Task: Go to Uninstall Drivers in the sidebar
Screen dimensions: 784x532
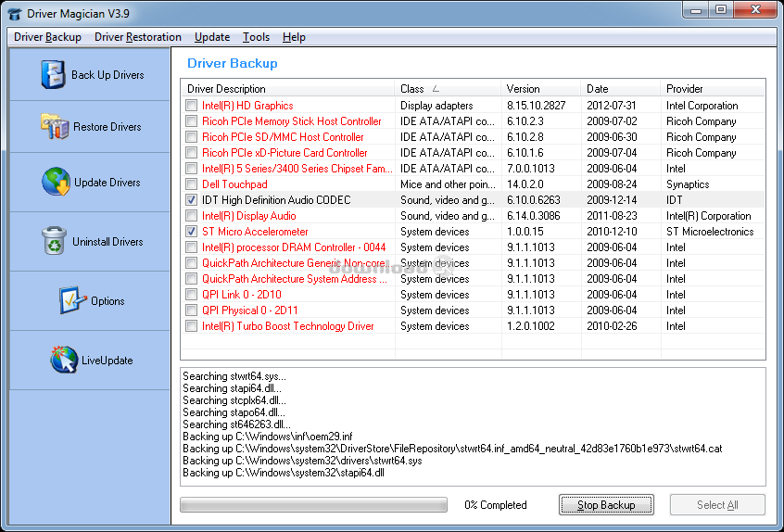Action: (90, 242)
